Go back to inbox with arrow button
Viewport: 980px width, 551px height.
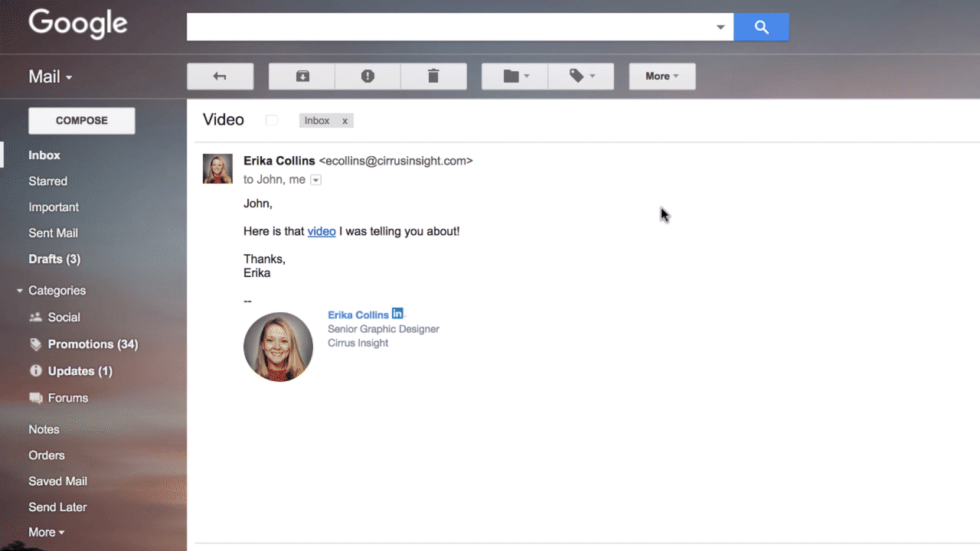point(220,76)
